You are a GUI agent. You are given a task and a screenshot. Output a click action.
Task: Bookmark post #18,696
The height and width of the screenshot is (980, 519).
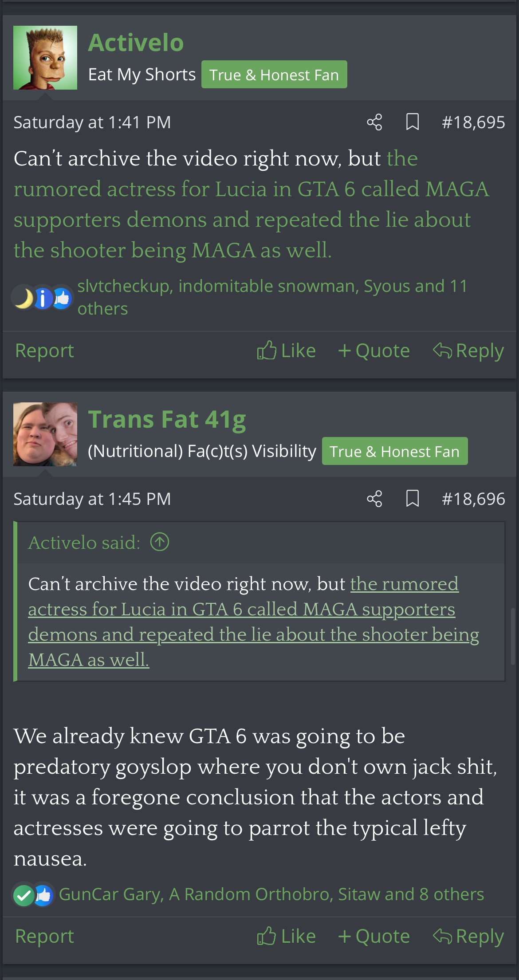coord(413,499)
